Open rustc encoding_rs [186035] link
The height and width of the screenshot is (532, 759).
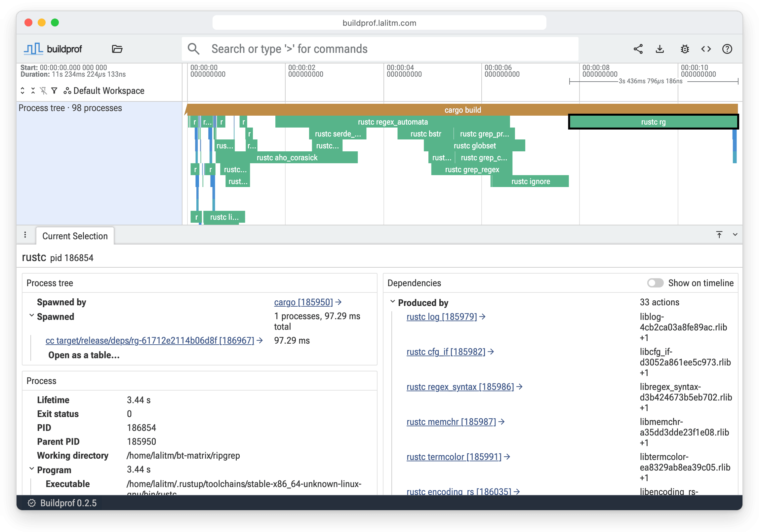[x=459, y=491]
